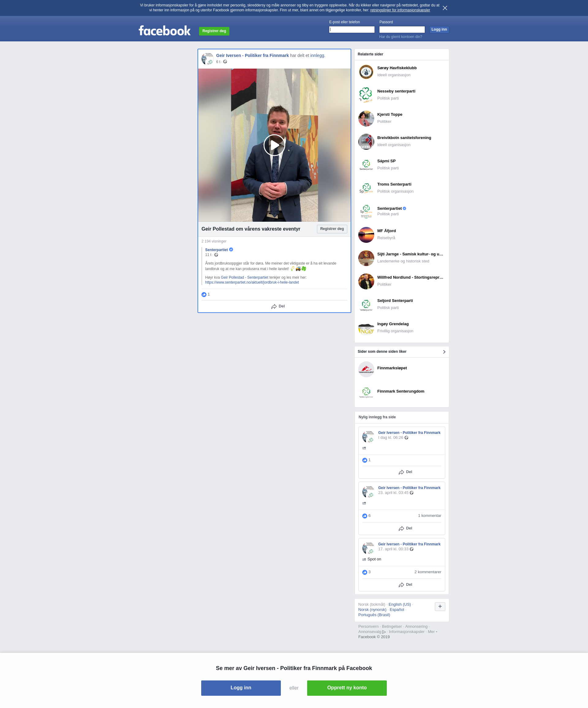588x708 pixels.
Task: Expand the Mer footer dropdown
Action: 432,632
